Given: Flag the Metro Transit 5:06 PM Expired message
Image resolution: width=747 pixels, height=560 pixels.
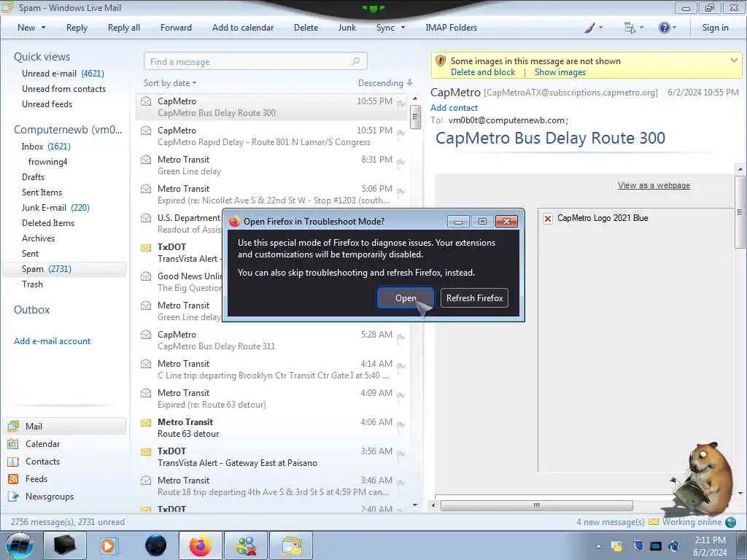Looking at the screenshot, I should point(400,192).
